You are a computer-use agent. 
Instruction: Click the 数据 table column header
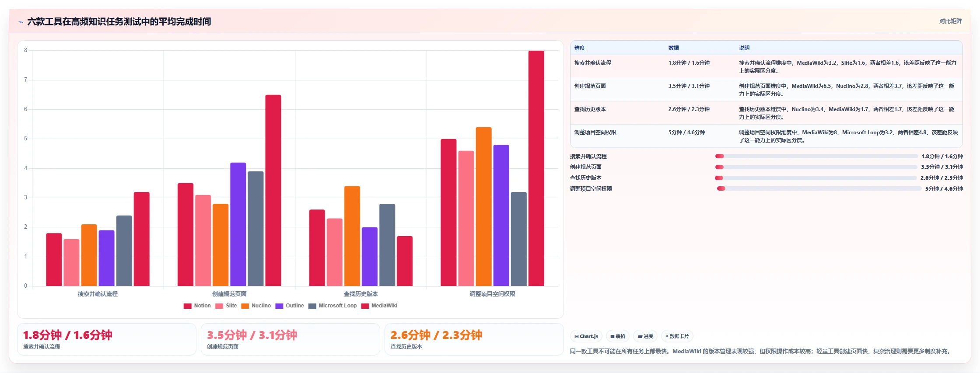[673, 48]
